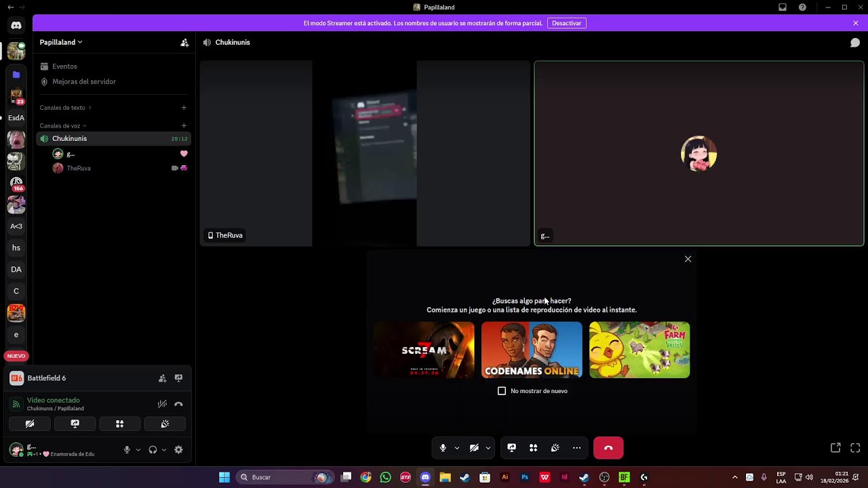
Task: Toggle deafen headphones in user panel
Action: (153, 450)
